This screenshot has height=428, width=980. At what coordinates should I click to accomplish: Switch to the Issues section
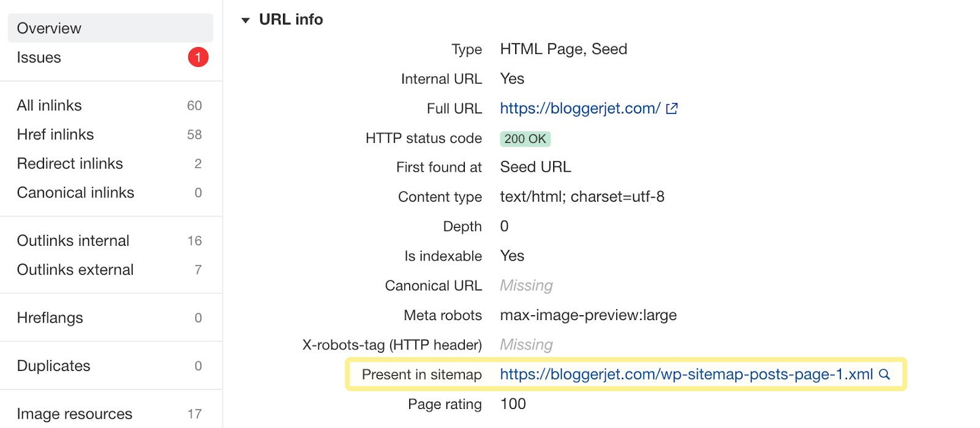pyautogui.click(x=39, y=57)
